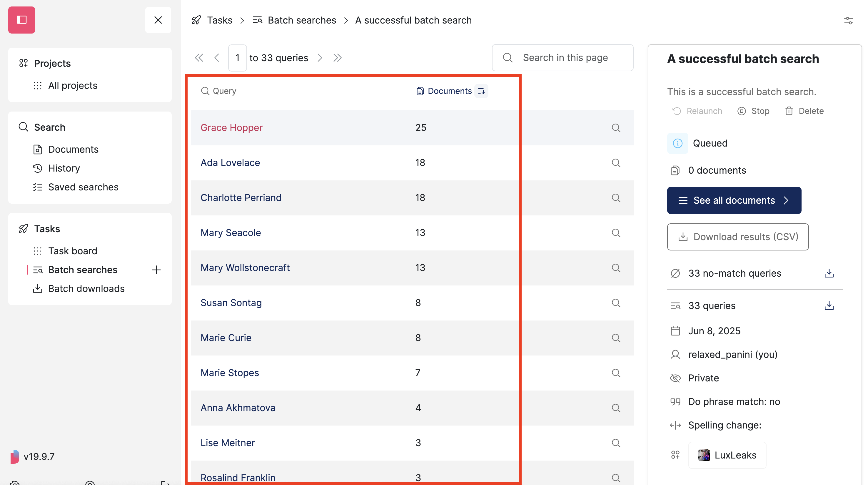Screen dimensions: 868x485
Task: Sort queries by Documents count
Action: [x=482, y=91]
